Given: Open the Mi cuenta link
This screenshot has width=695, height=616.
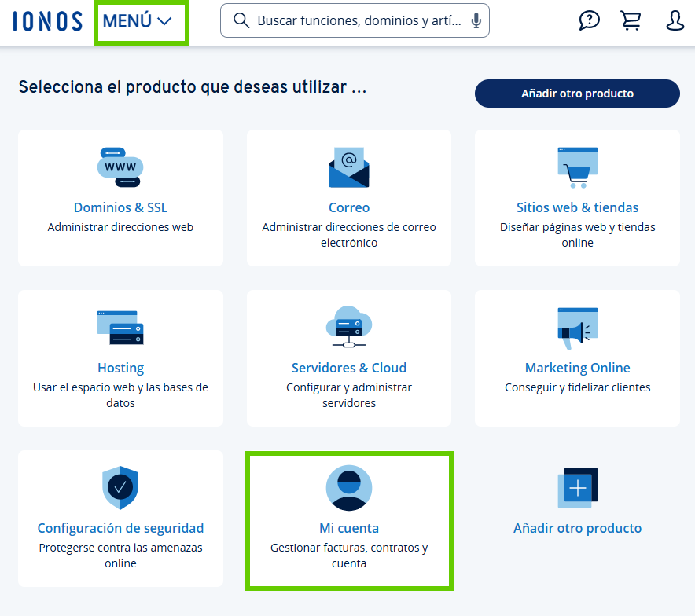Looking at the screenshot, I should coord(349,528).
